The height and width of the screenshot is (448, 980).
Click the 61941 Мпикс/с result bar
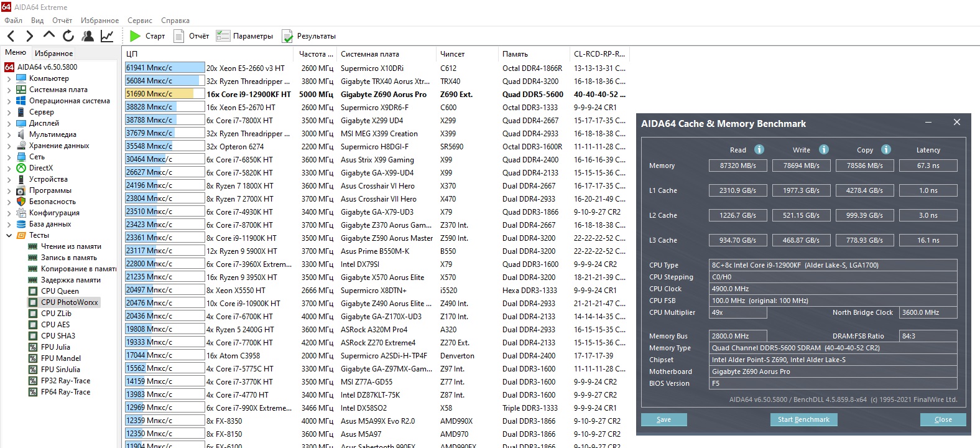(x=165, y=68)
